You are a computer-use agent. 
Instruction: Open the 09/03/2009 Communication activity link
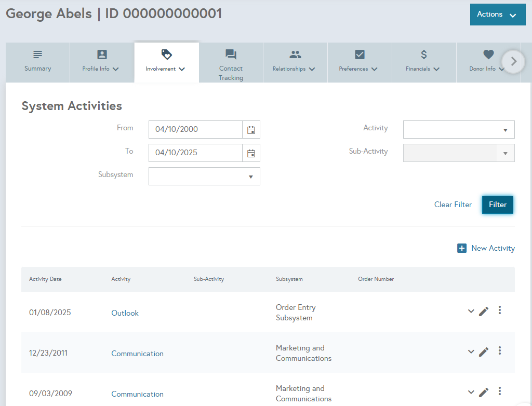pyautogui.click(x=137, y=394)
